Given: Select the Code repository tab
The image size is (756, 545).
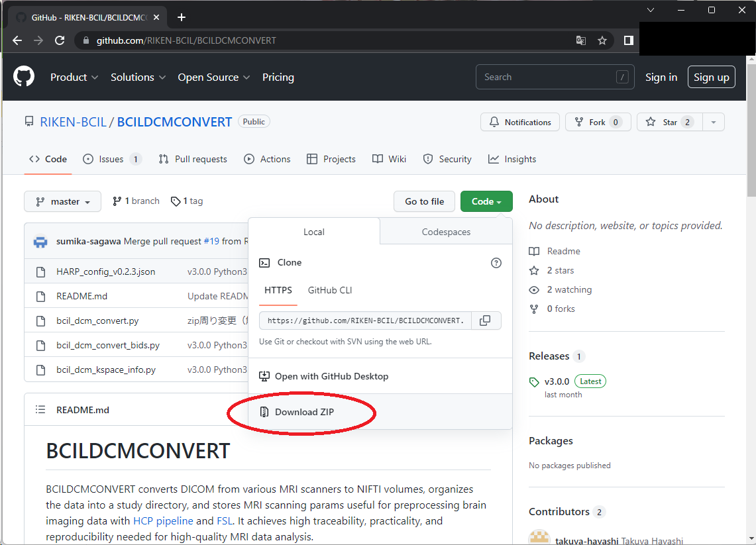Looking at the screenshot, I should 48,159.
